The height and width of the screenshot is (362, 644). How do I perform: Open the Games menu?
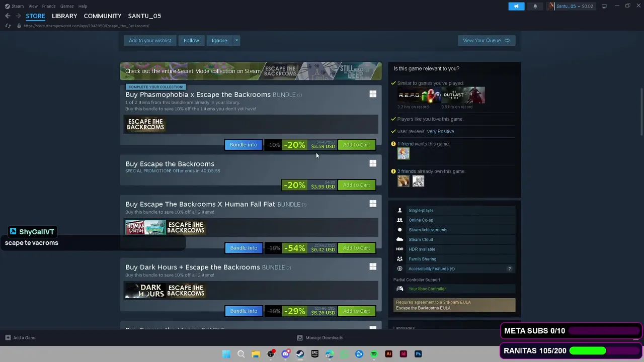click(x=67, y=6)
